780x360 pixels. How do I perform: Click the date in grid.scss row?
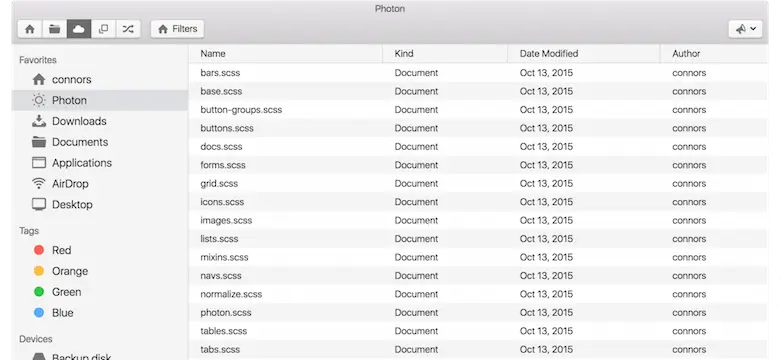pyautogui.click(x=546, y=183)
